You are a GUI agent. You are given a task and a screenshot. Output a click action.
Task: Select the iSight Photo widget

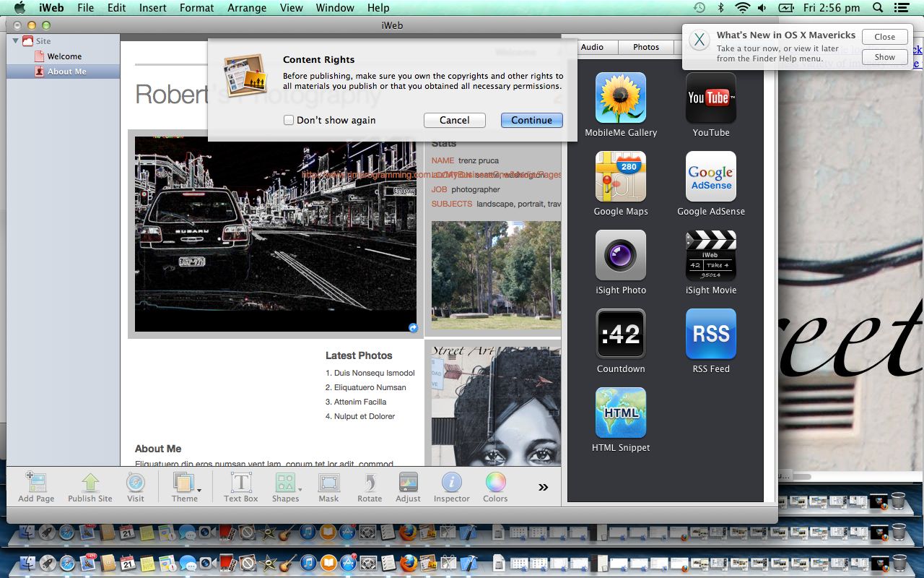[x=621, y=255]
